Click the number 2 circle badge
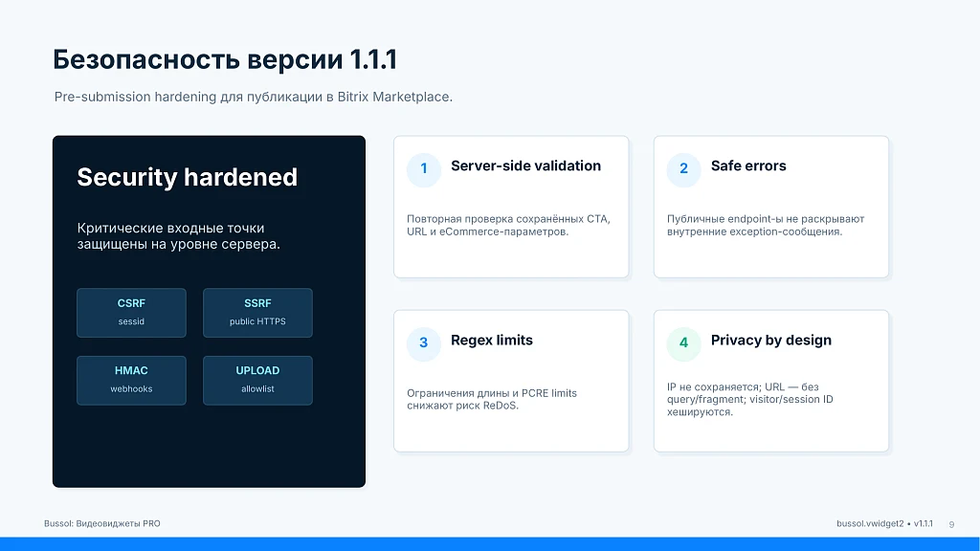Viewport: 980px width, 551px height. [x=683, y=168]
